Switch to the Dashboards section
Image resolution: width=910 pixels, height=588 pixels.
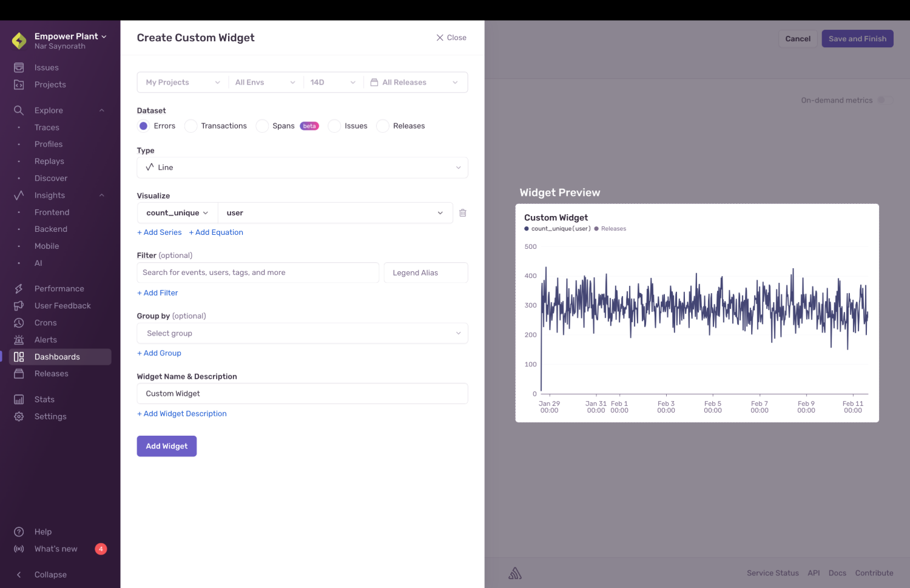coord(57,357)
